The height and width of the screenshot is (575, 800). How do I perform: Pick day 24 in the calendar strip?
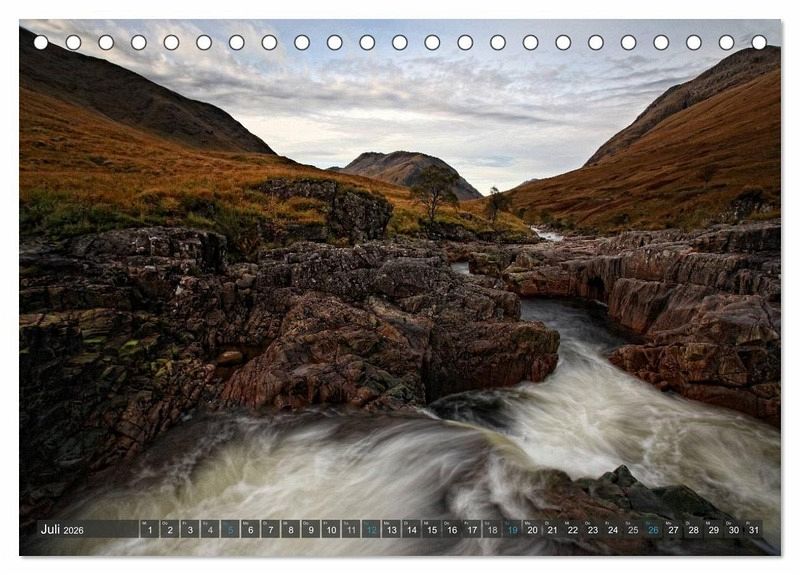point(613,529)
